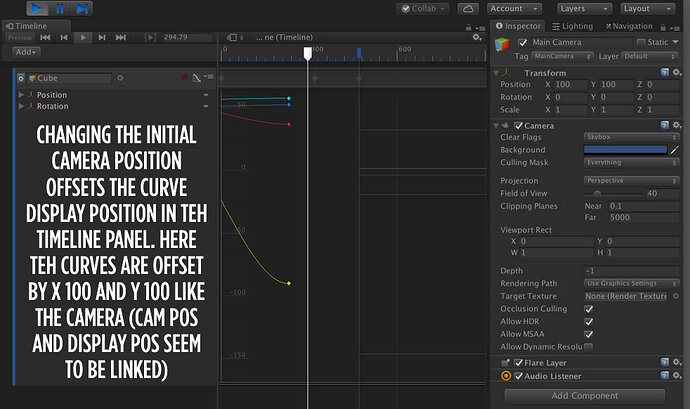Open Cube binding object picker circle

click(x=120, y=78)
